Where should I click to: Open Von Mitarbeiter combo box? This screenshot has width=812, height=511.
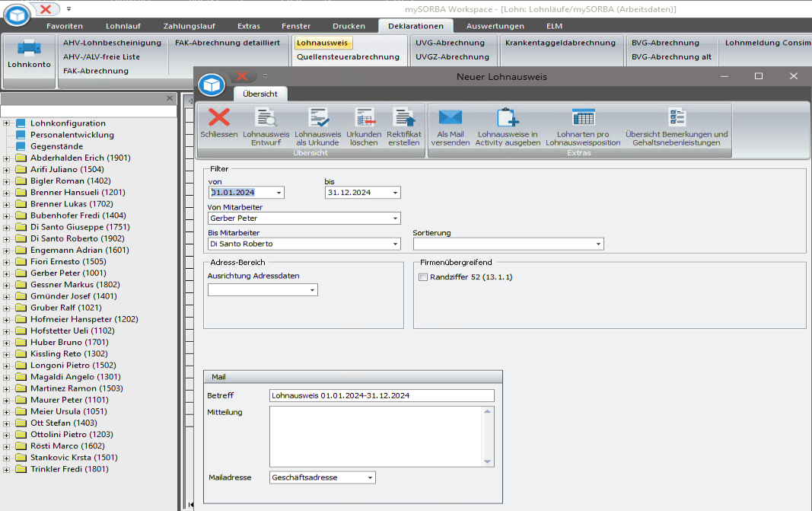point(395,219)
